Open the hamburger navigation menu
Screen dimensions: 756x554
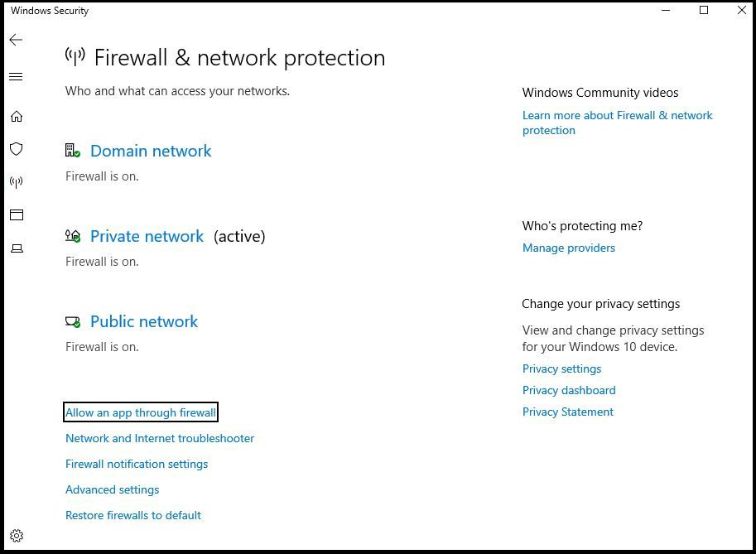point(16,77)
